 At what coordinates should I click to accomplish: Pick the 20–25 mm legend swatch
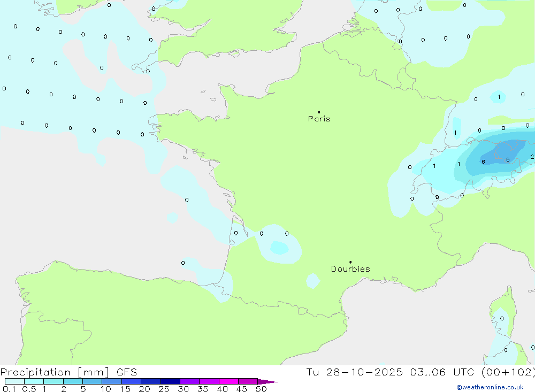click(x=151, y=381)
